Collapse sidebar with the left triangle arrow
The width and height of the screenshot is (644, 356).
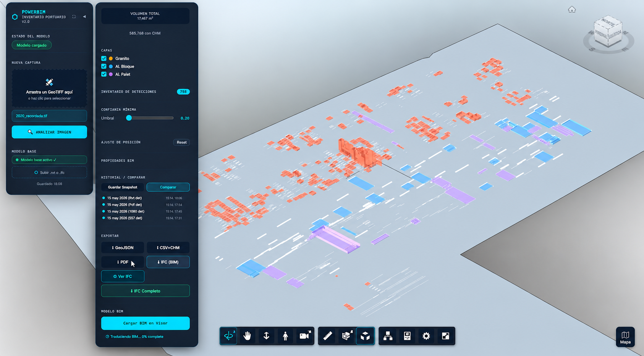[84, 17]
